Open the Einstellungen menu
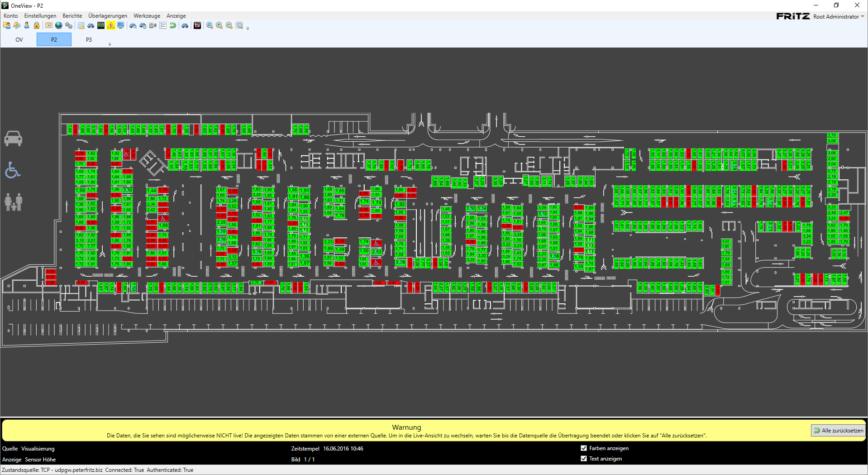868x475 pixels. pyautogui.click(x=40, y=15)
